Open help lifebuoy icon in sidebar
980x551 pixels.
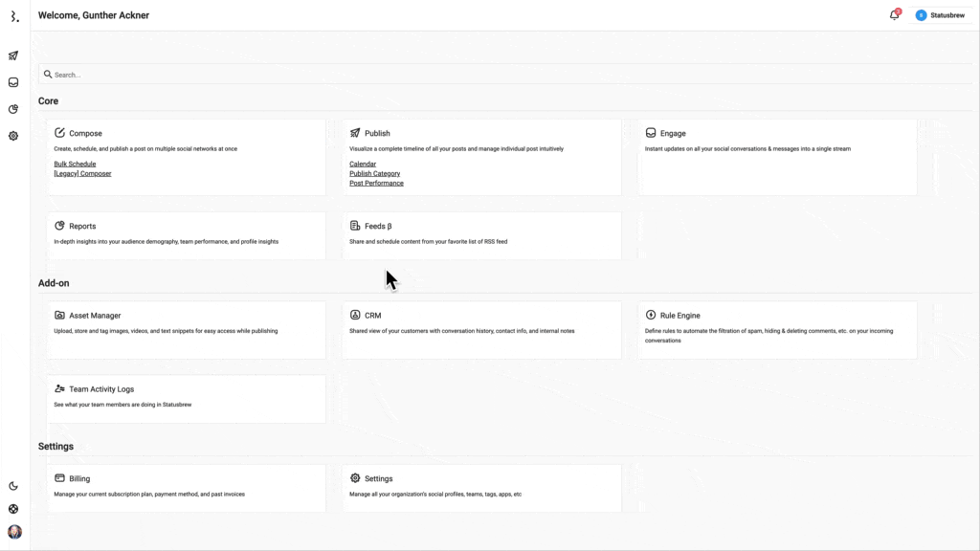[x=13, y=509]
